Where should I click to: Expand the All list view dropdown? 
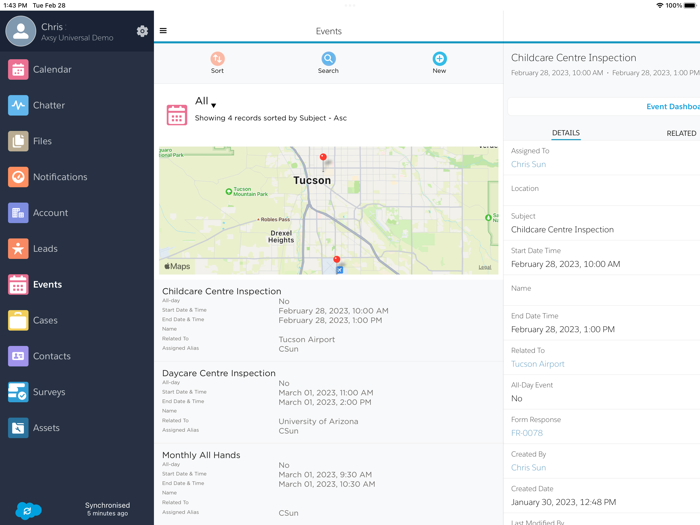click(205, 101)
